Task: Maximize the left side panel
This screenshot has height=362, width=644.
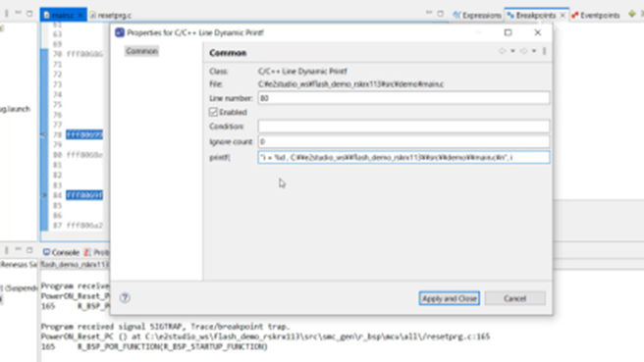Action: [29, 14]
